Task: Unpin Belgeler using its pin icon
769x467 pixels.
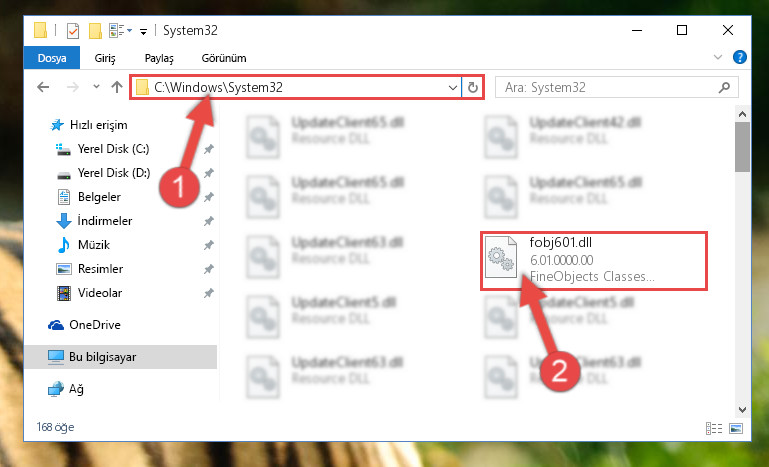Action: coord(208,197)
